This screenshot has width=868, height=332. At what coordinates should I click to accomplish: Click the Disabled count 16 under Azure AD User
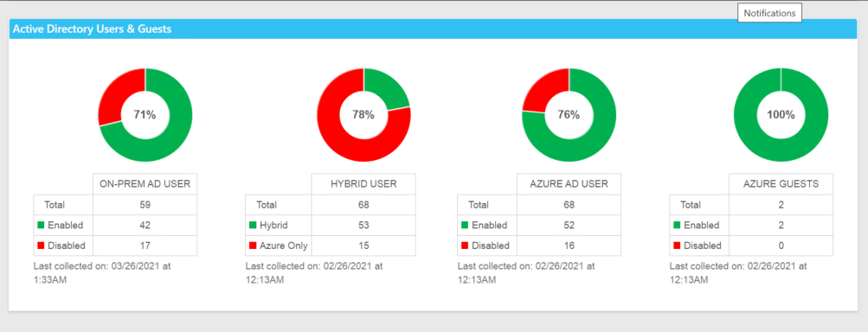(x=569, y=246)
